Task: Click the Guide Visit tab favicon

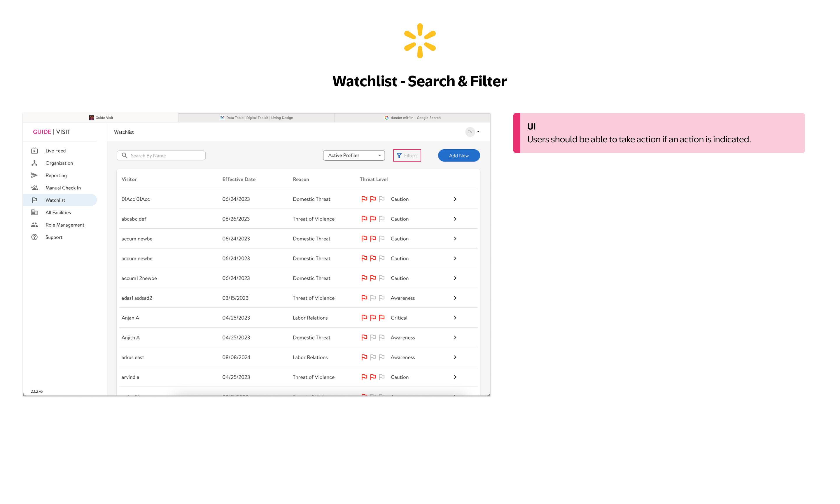Action: [x=91, y=118]
